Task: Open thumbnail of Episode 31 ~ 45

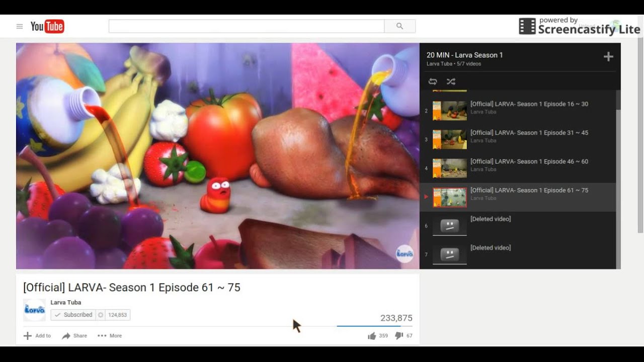Action: tap(450, 140)
